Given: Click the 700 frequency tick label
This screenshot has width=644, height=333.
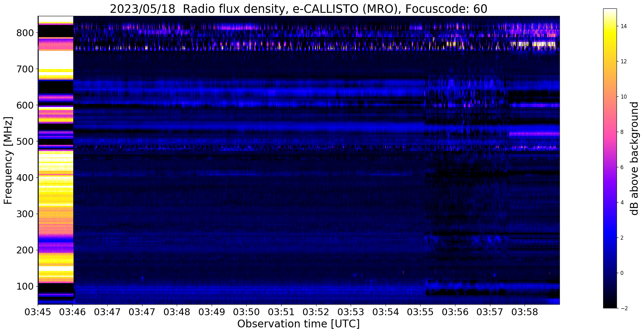Looking at the screenshot, I should point(25,69).
